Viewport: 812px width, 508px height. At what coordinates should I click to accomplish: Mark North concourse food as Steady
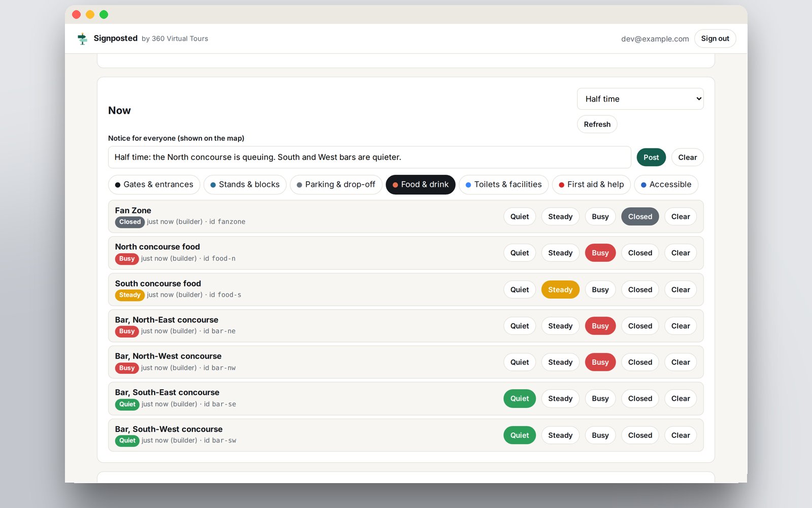[560, 253]
